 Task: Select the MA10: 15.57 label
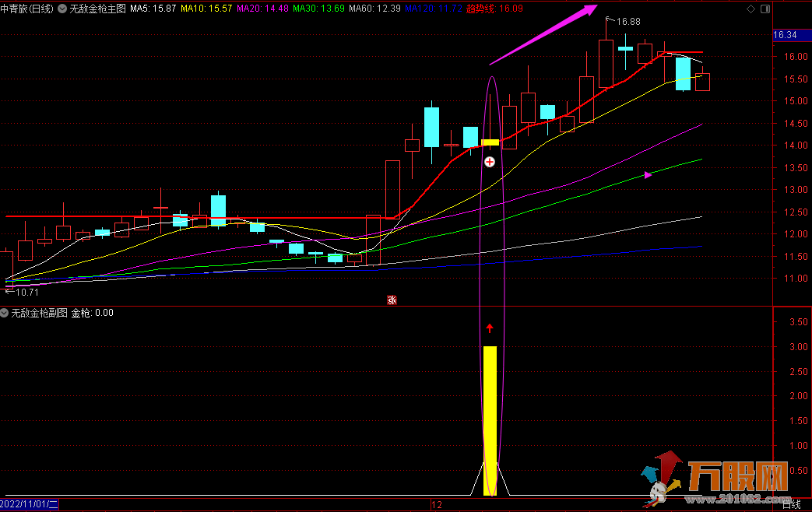206,9
